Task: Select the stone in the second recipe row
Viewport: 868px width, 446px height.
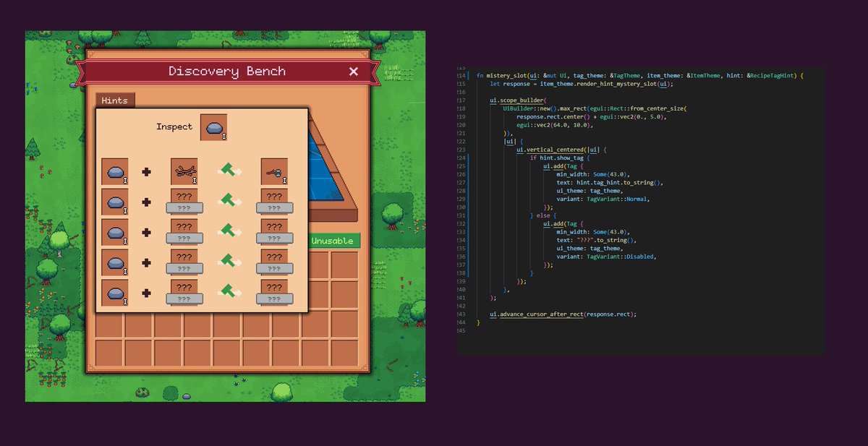Action: tap(115, 202)
